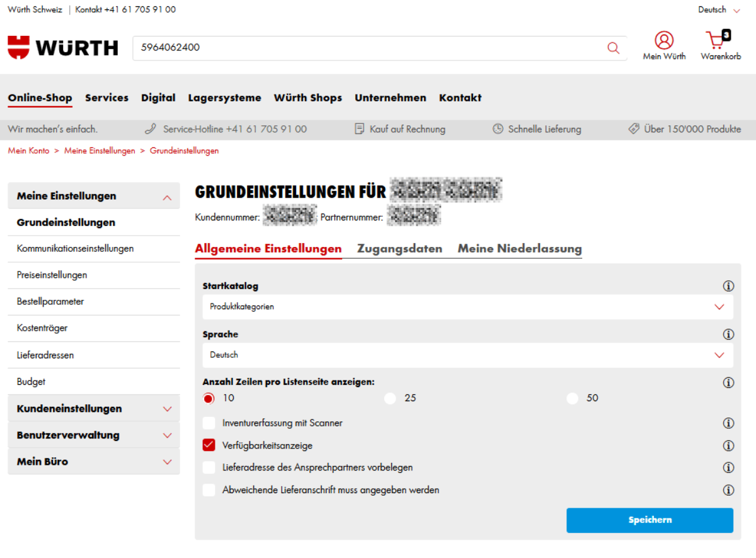Switch to the Zugangsdaten tab

(x=399, y=249)
